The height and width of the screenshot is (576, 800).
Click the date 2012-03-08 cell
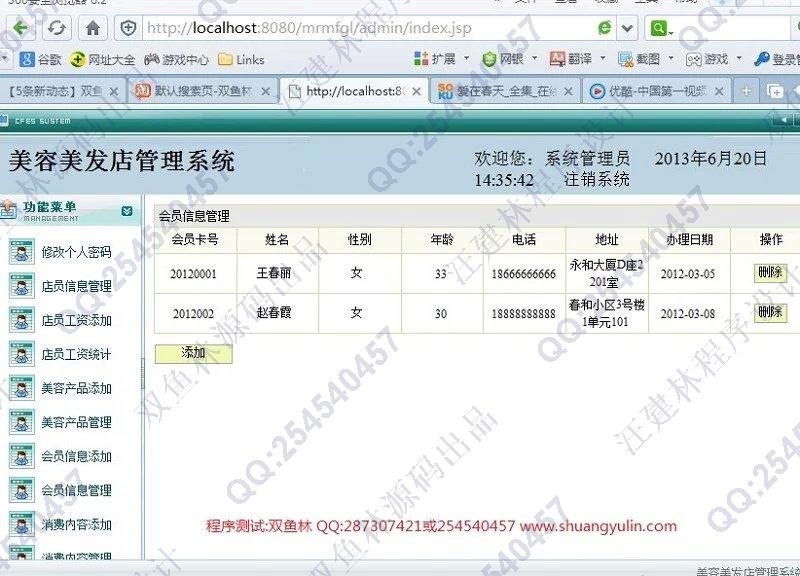coord(688,314)
